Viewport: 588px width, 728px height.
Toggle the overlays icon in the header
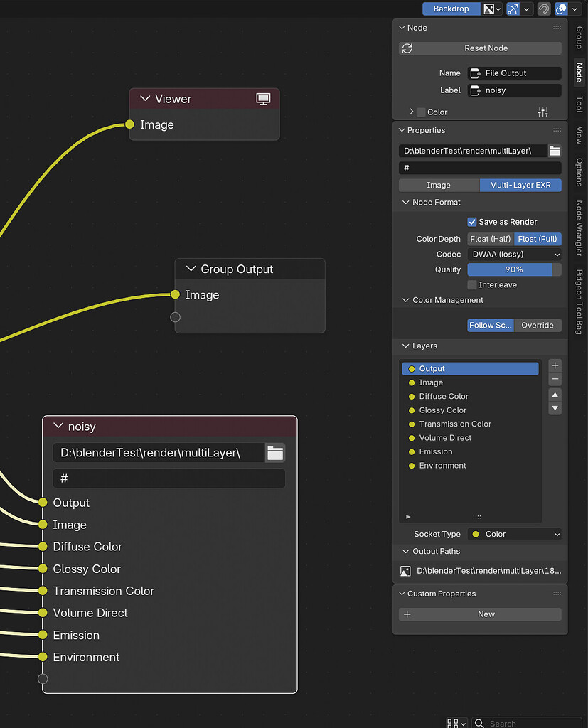click(561, 9)
